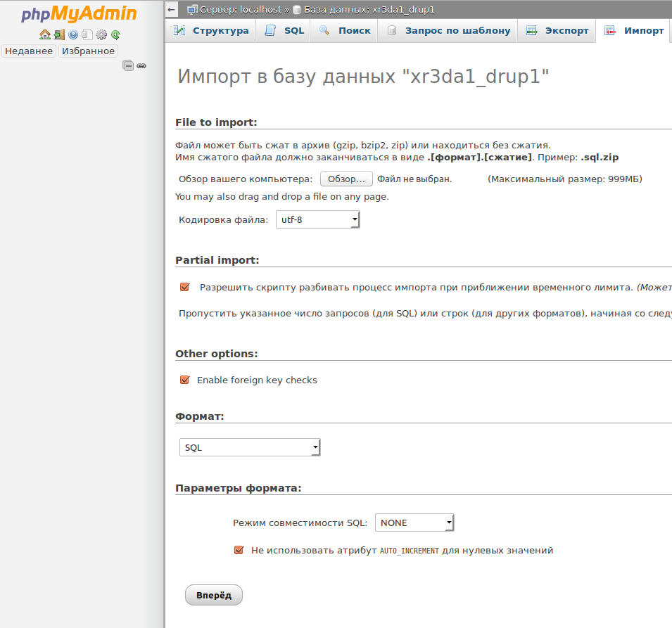Open the utf-8 file encoding dropdown
Image resolution: width=672 pixels, height=628 pixels.
[317, 220]
